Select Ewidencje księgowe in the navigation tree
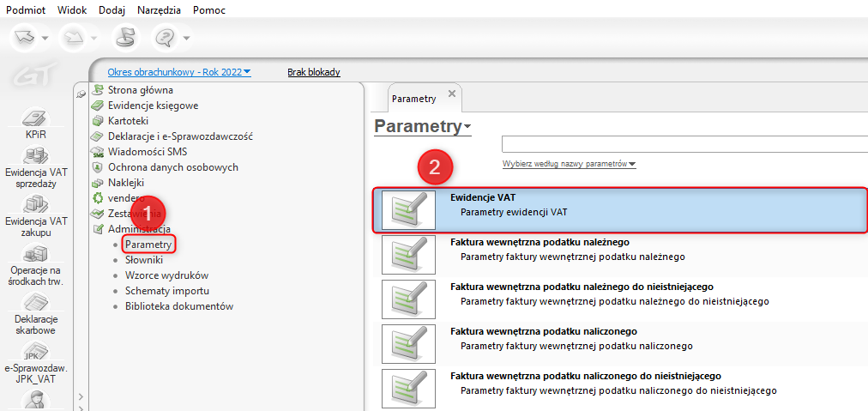Image resolution: width=868 pixels, height=411 pixels. click(153, 106)
